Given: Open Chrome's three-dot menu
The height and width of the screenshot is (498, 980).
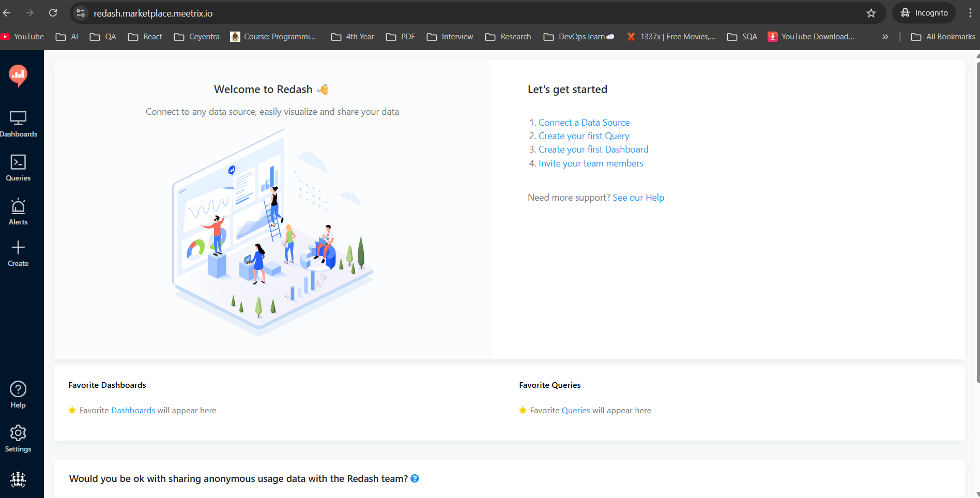Looking at the screenshot, I should [970, 13].
